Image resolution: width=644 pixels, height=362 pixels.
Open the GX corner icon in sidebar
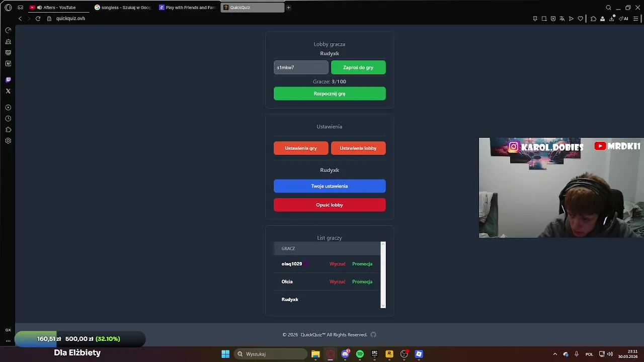[x=8, y=330]
